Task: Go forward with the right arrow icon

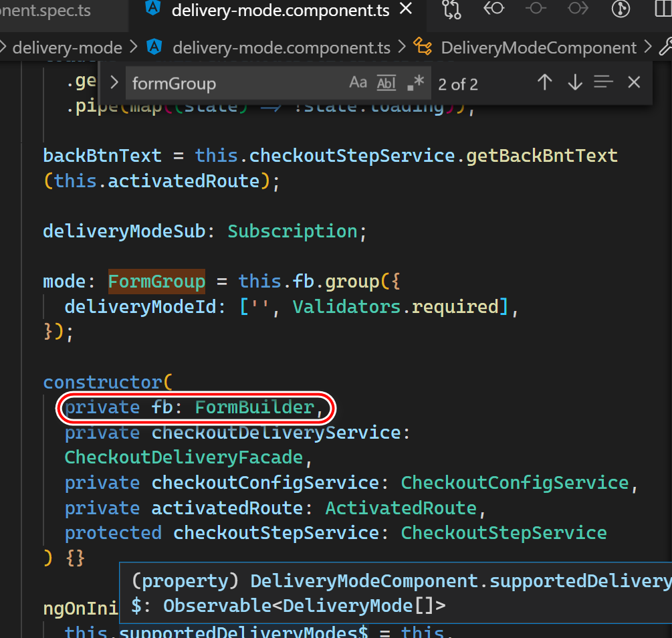Action: [x=578, y=8]
